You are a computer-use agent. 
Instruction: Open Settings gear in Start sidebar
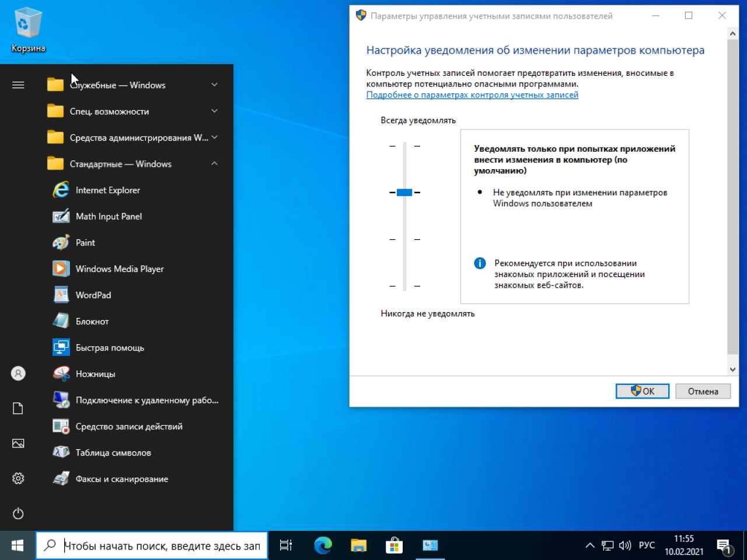click(x=18, y=478)
